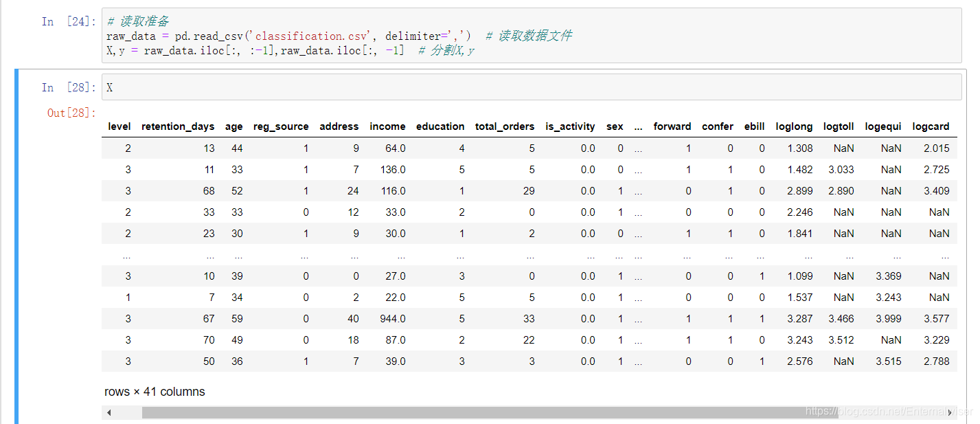The height and width of the screenshot is (424, 980).
Task: Click inside the In [28] cell containing X
Action: pyautogui.click(x=532, y=87)
